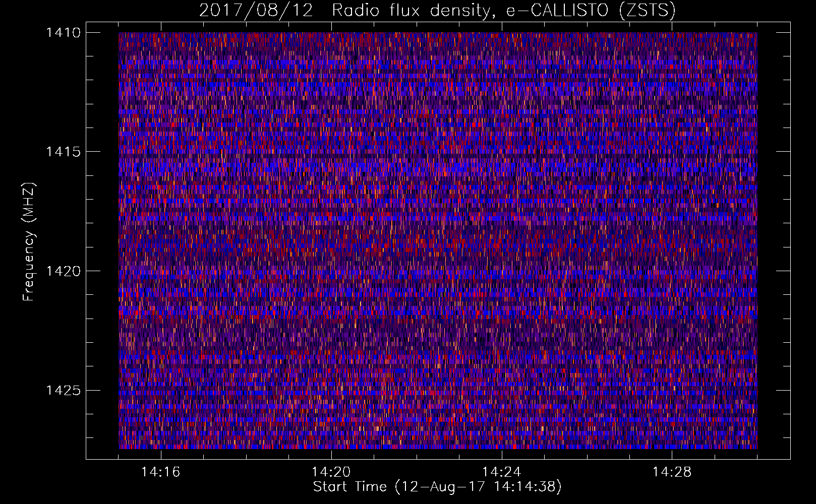Click the 1420 frequency tick label
This screenshot has width=816, height=504.
point(63,271)
